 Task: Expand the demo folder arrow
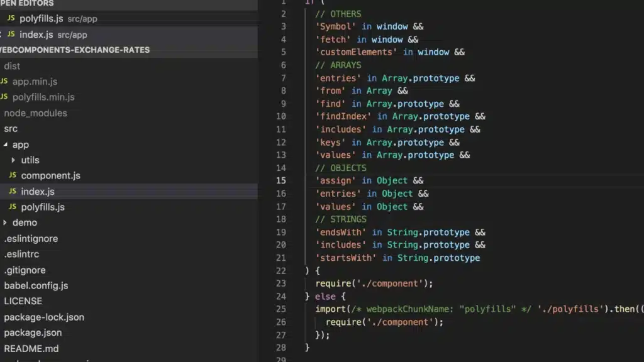[x=5, y=222]
